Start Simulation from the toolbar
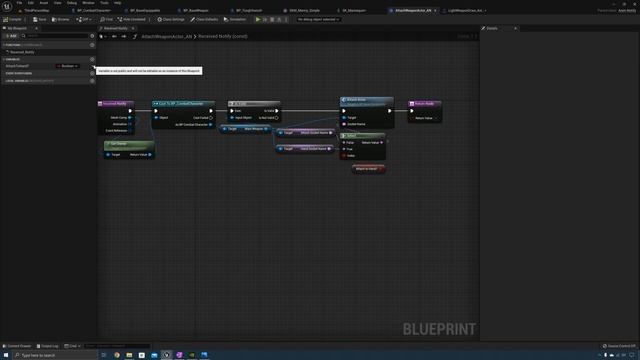Viewport: 640px width, 360px height. click(x=235, y=19)
